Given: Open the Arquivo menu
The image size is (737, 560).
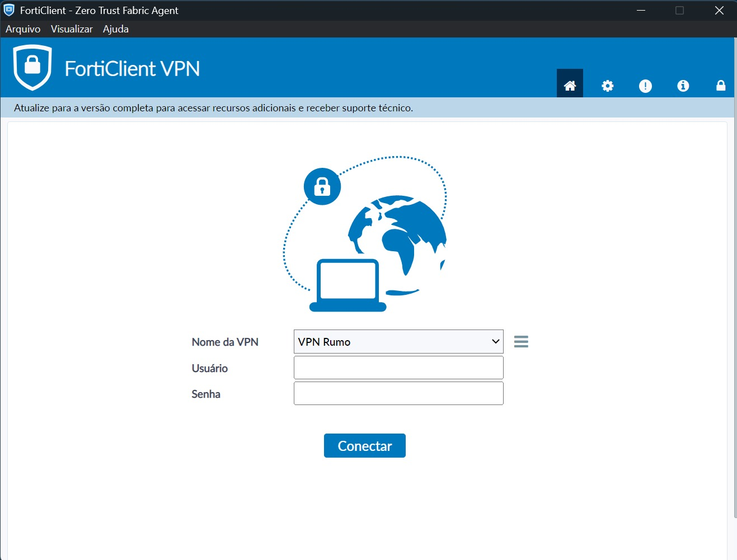Looking at the screenshot, I should click(x=23, y=29).
